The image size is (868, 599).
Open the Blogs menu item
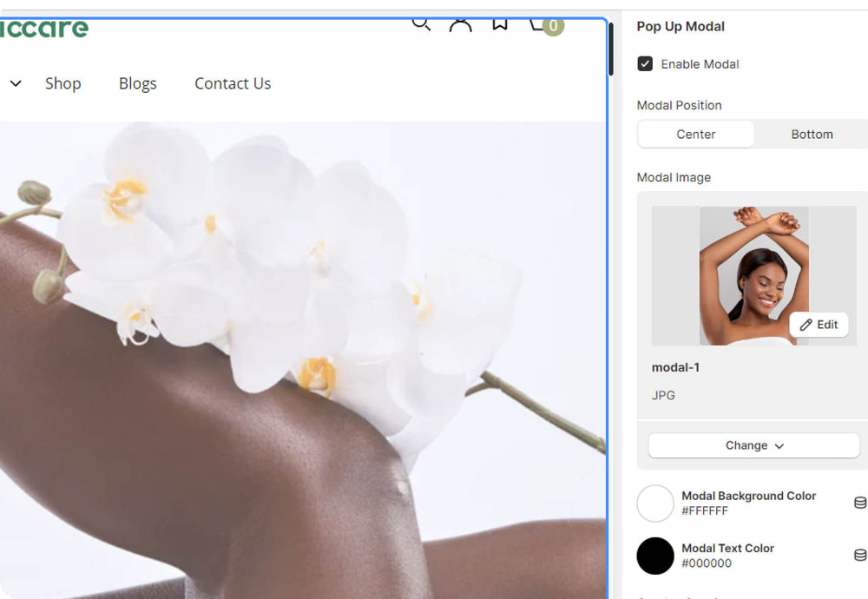click(138, 84)
